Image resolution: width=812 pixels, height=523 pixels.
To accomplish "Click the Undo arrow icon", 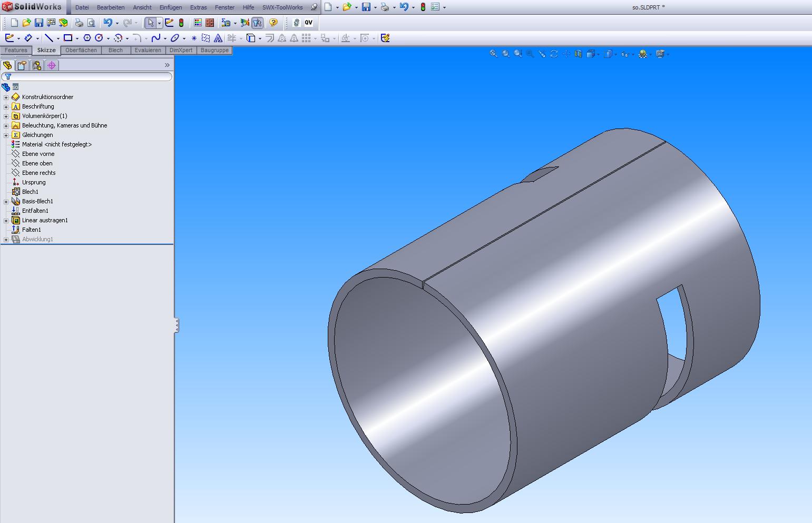I will coord(107,23).
